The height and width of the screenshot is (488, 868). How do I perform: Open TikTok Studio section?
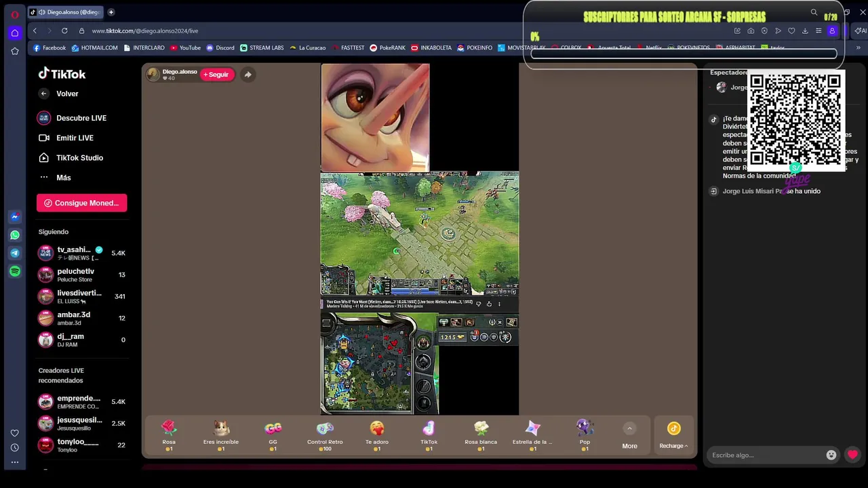click(79, 158)
